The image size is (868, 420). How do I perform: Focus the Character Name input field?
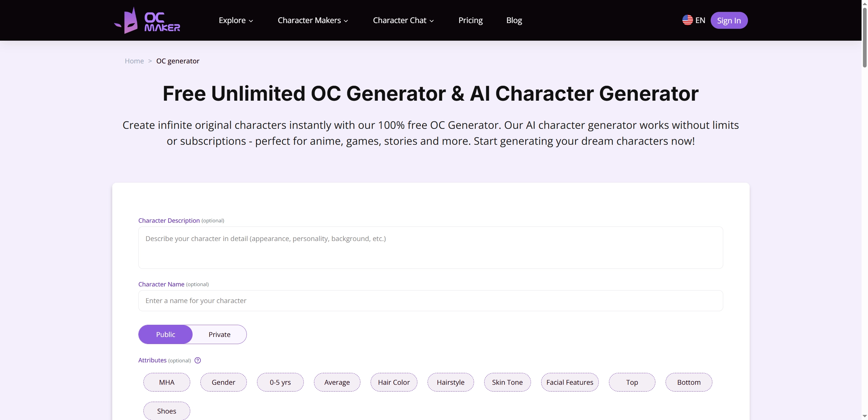pyautogui.click(x=431, y=301)
